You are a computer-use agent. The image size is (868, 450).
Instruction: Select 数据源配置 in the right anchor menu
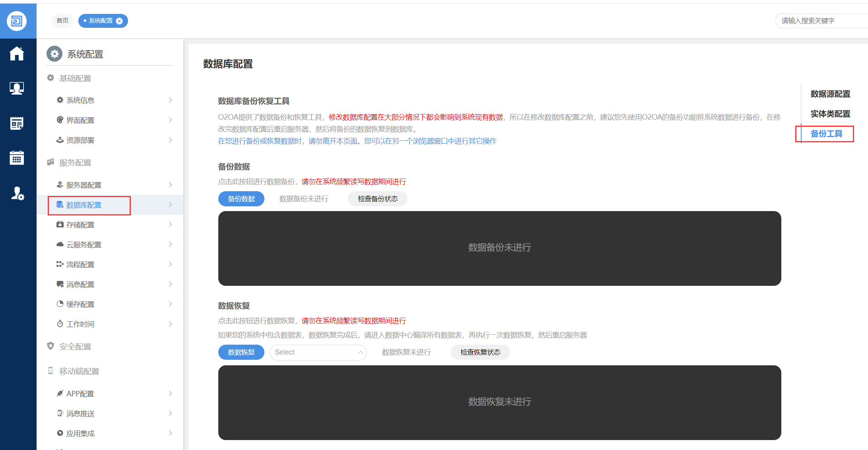[830, 94]
